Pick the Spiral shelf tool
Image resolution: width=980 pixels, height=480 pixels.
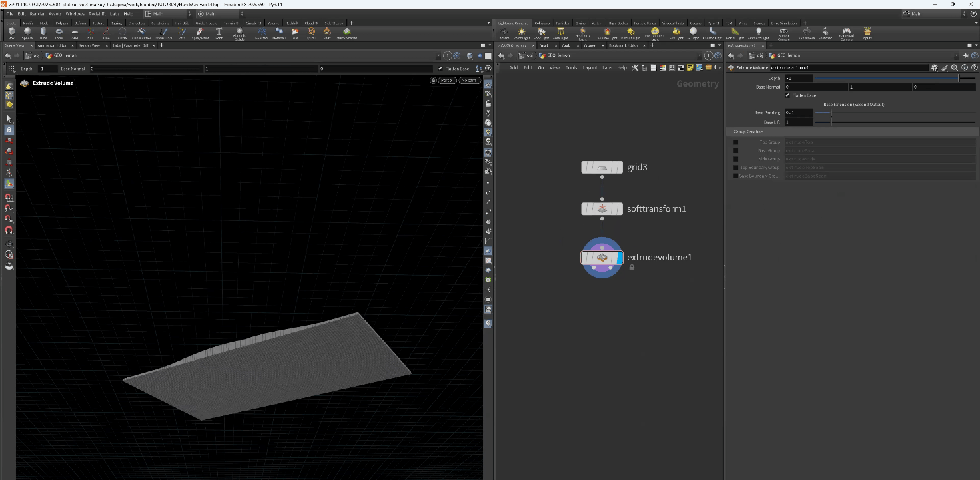tap(311, 33)
